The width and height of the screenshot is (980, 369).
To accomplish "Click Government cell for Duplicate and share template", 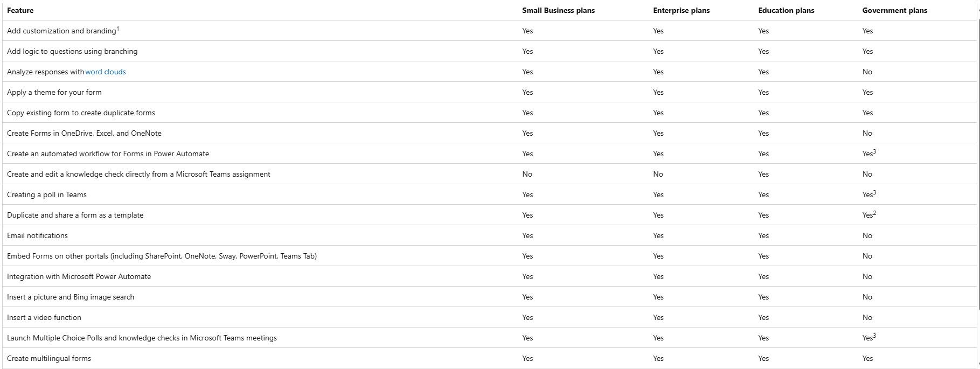I will point(869,214).
